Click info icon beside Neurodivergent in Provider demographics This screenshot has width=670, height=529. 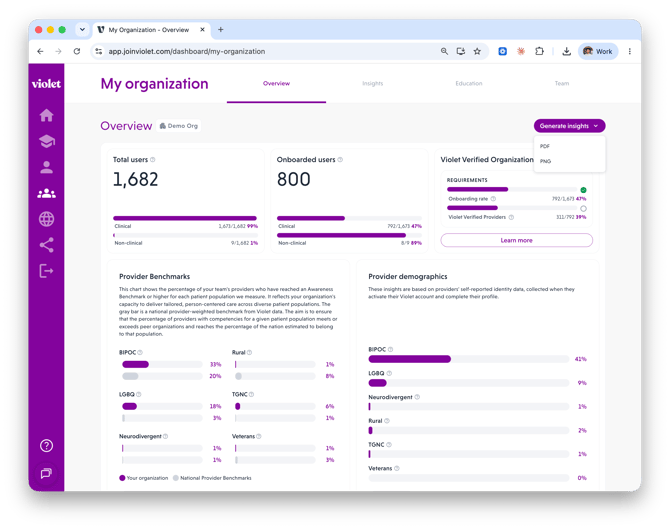tap(417, 397)
